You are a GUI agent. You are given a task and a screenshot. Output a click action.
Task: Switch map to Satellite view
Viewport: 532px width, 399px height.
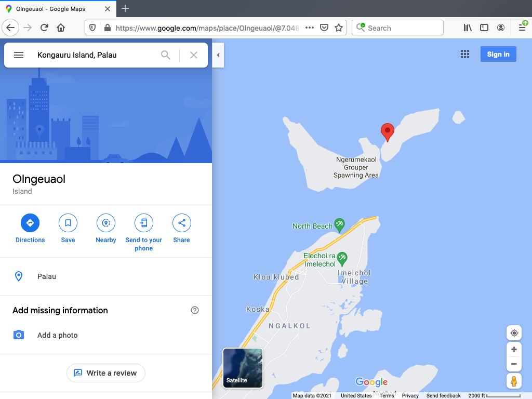(243, 368)
